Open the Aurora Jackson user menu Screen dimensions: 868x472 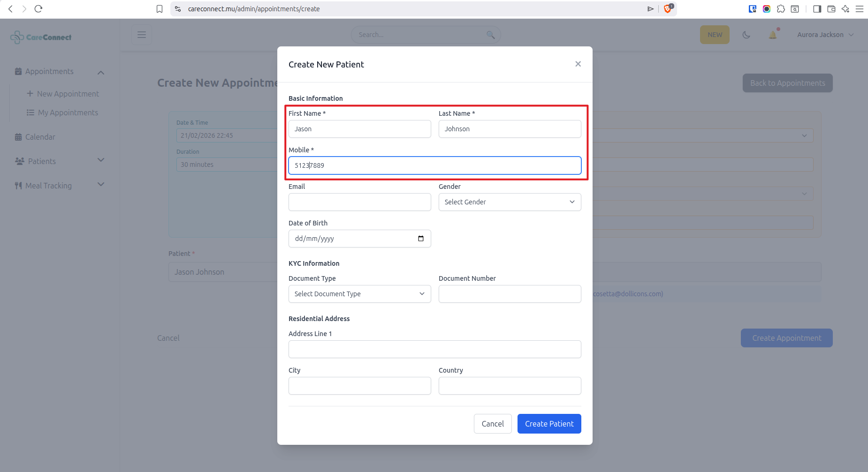click(825, 35)
